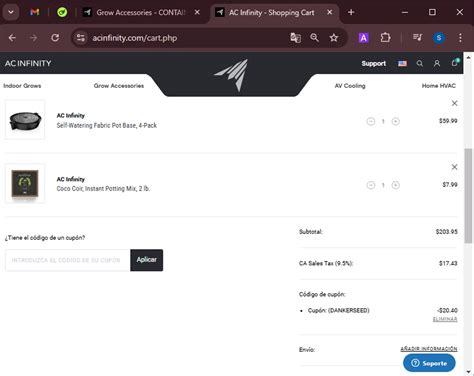Screen dimensions: 474x376
Task: Open the browser extensions puzzle icon
Action: click(x=385, y=38)
